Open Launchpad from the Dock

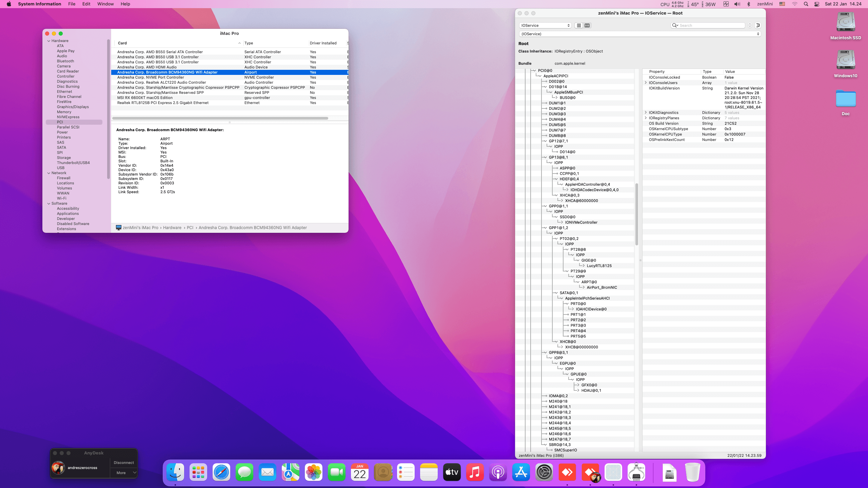coord(198,472)
